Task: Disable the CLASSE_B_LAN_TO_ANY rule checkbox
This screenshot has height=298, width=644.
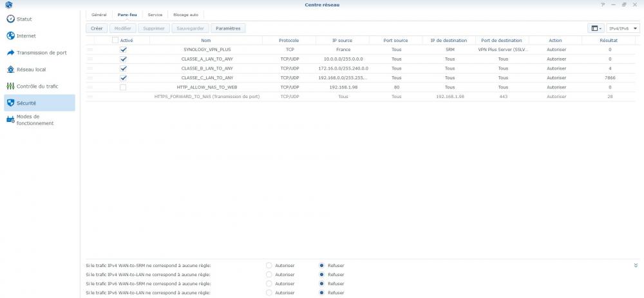Action: click(123, 68)
